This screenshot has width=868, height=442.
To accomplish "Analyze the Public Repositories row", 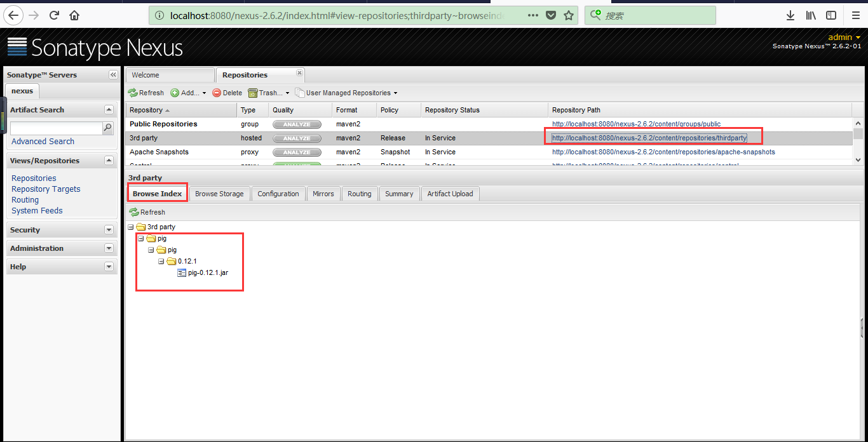I will point(297,124).
